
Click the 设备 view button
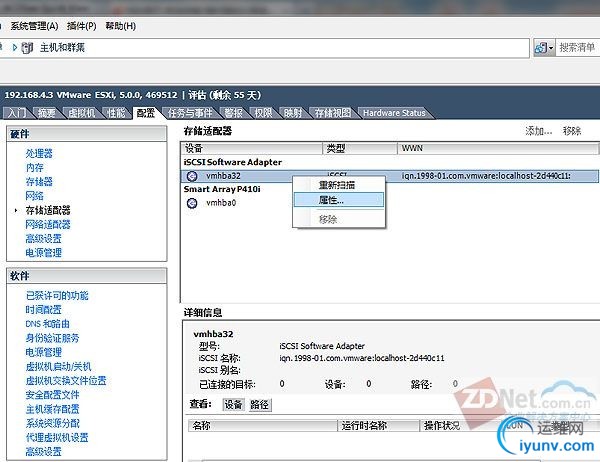point(233,405)
